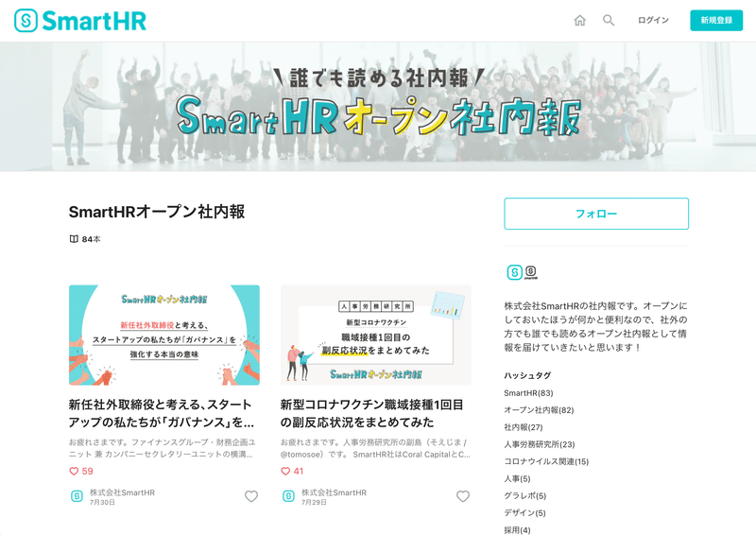Click the 7月30日 post date
Image resolution: width=756 pixels, height=535 pixels.
tap(102, 502)
